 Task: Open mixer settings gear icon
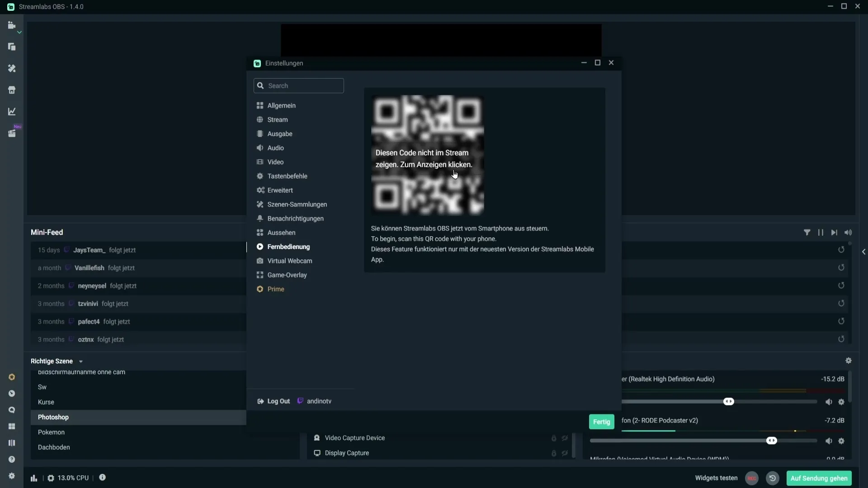tap(849, 361)
